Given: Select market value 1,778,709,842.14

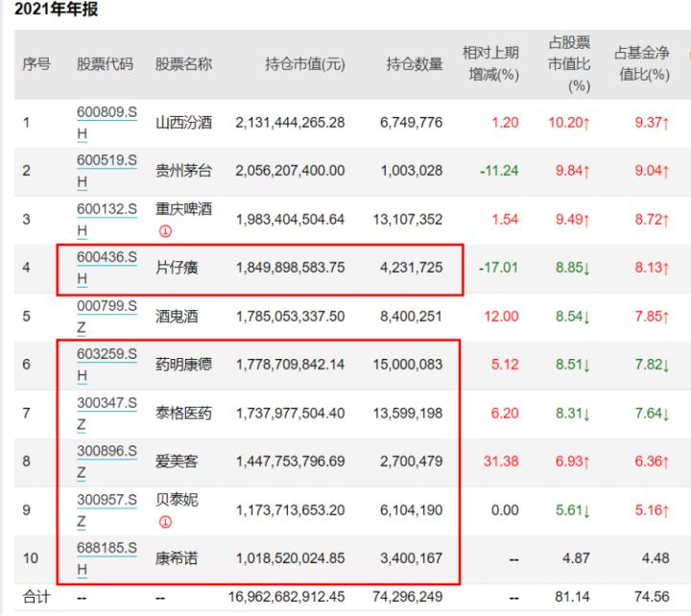Looking at the screenshot, I should [x=291, y=365].
